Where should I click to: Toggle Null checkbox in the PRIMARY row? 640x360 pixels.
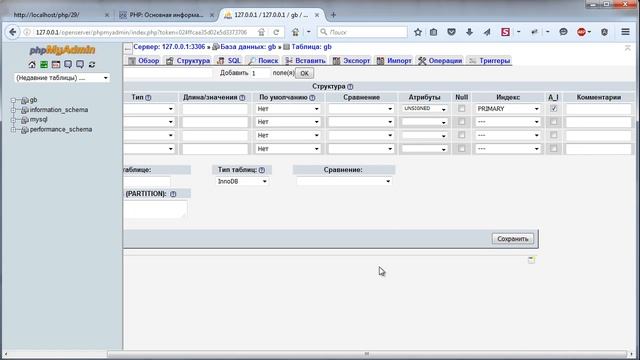point(462,109)
